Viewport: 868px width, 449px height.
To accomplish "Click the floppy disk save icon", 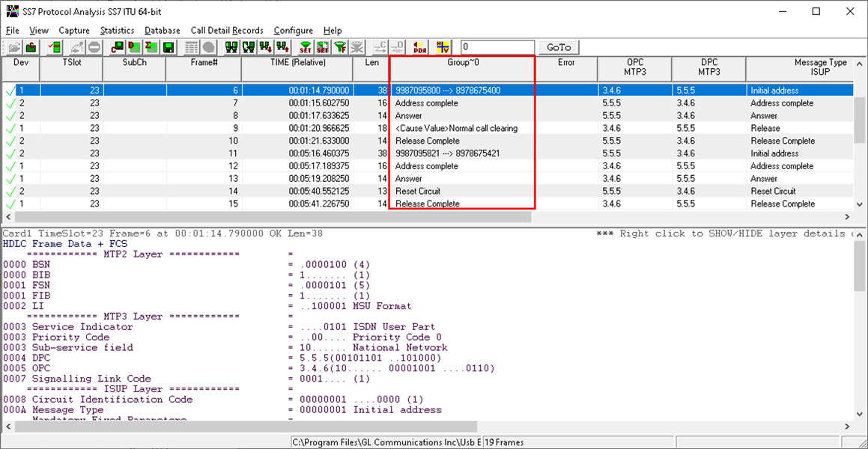I will coord(169,48).
